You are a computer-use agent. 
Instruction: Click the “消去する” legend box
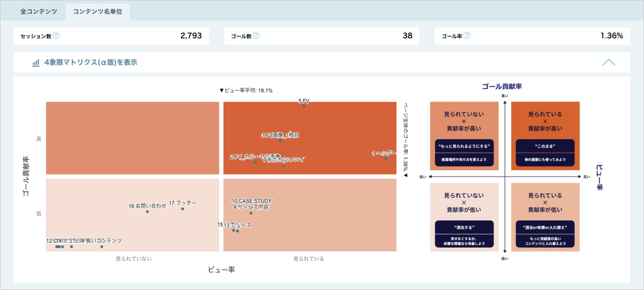pos(464,227)
